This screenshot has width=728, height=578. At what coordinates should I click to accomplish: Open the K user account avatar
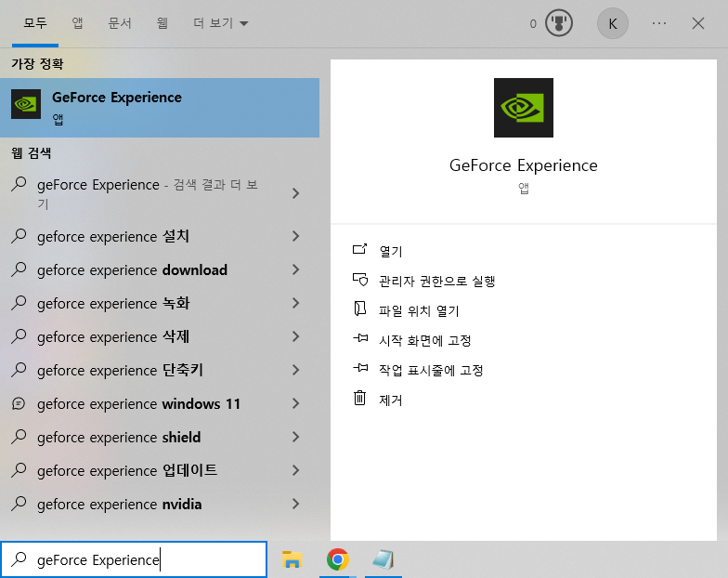[613, 23]
